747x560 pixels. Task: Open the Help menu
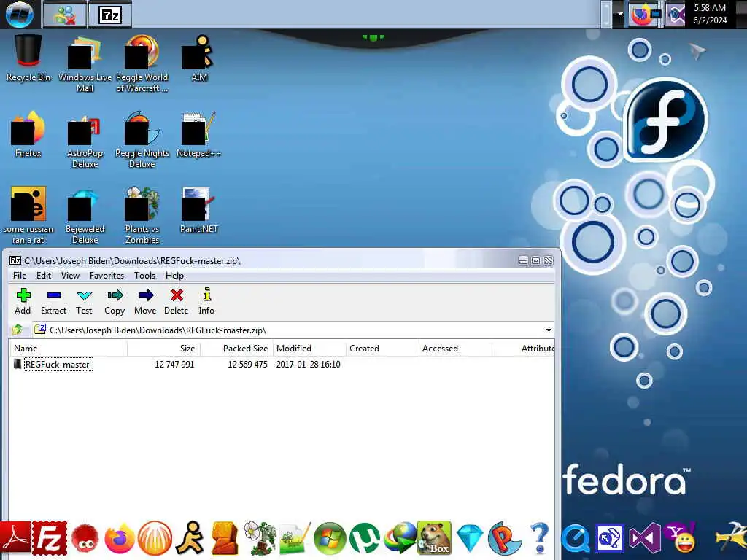pos(174,276)
